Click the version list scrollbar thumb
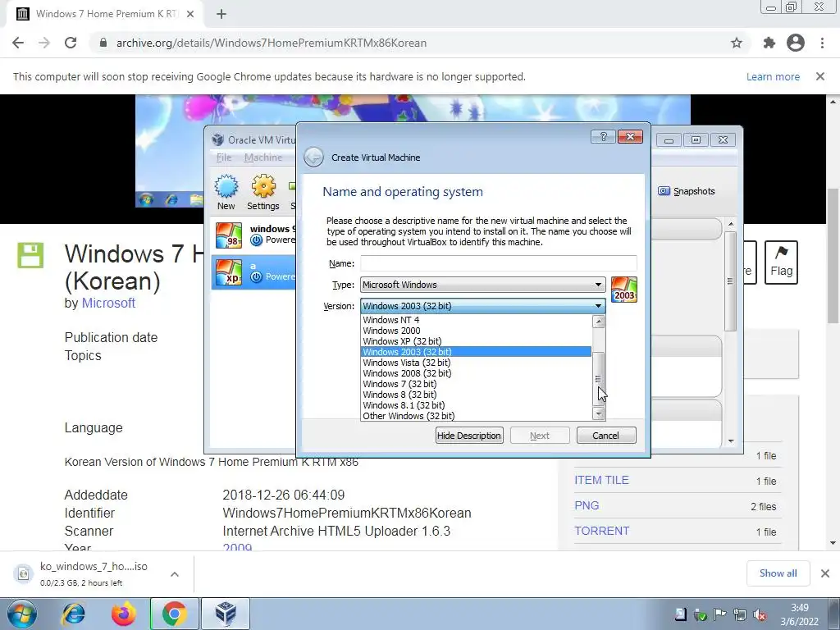The image size is (840, 630). pyautogui.click(x=598, y=379)
